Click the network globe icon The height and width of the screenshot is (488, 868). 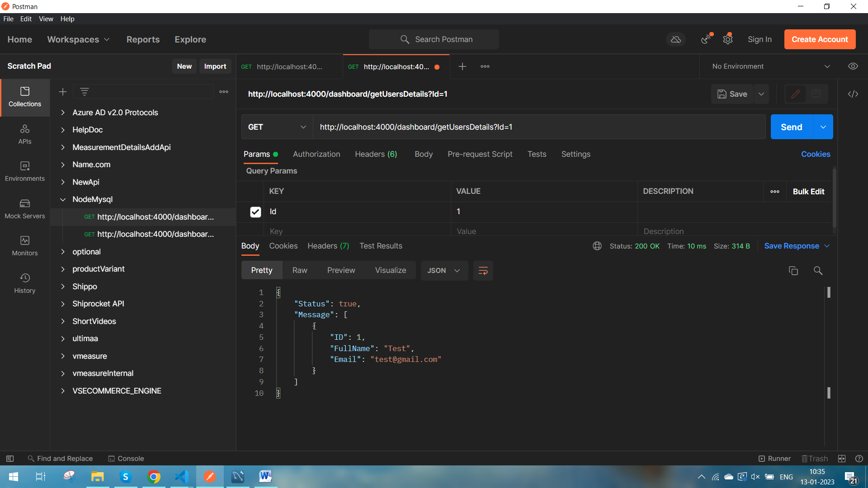[597, 246]
